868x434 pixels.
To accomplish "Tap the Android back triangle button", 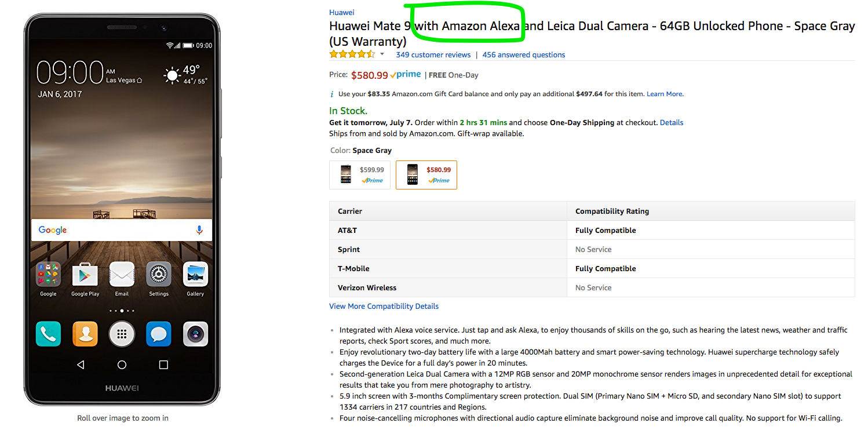I will [81, 365].
